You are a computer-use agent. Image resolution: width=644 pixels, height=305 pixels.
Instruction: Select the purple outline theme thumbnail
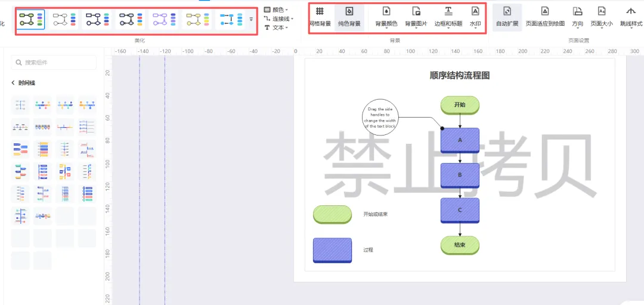(165, 19)
